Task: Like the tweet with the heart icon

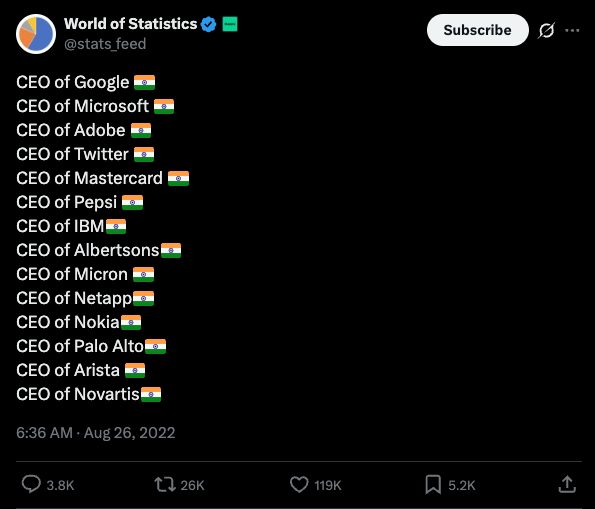Action: 299,485
